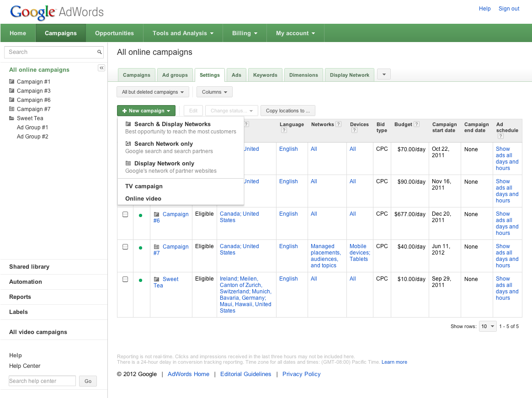Image resolution: width=532 pixels, height=398 pixels.
Task: Choose TV campaign from the menu
Action: [144, 186]
